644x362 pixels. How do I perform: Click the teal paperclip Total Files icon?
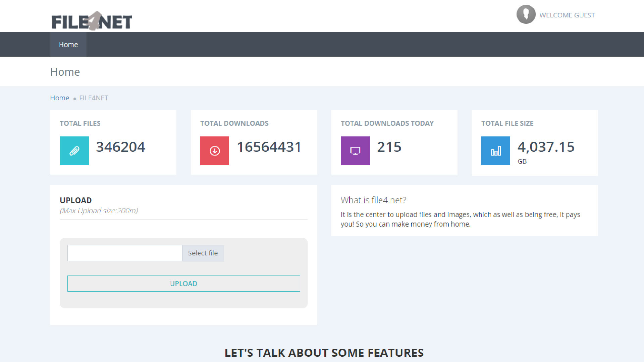[x=74, y=151]
